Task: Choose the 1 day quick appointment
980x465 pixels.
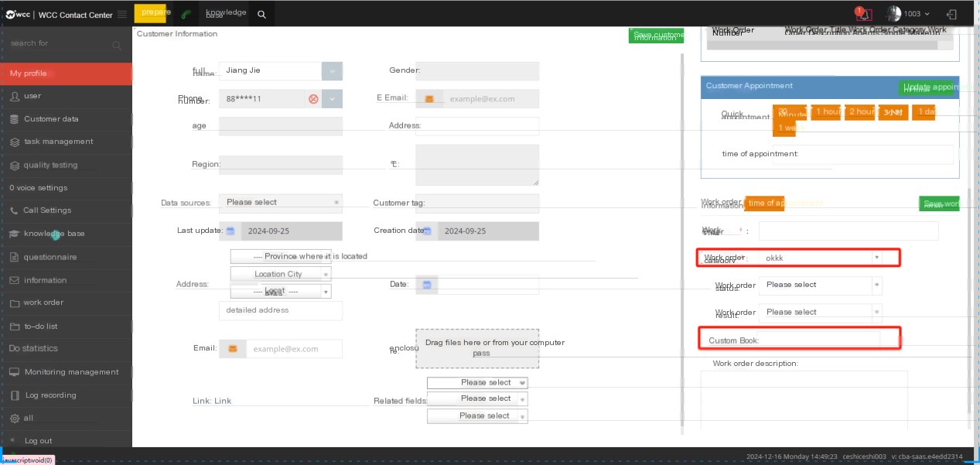Action: pyautogui.click(x=924, y=112)
